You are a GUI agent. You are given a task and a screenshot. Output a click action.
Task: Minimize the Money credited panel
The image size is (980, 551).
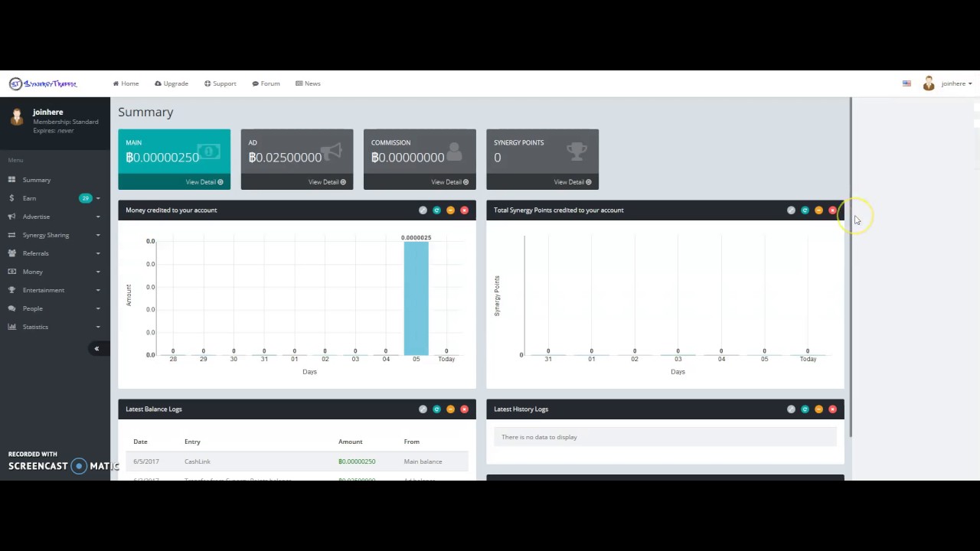[450, 210]
